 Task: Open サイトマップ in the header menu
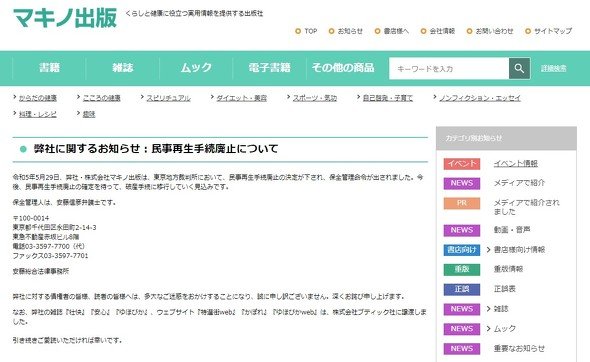pos(549,31)
